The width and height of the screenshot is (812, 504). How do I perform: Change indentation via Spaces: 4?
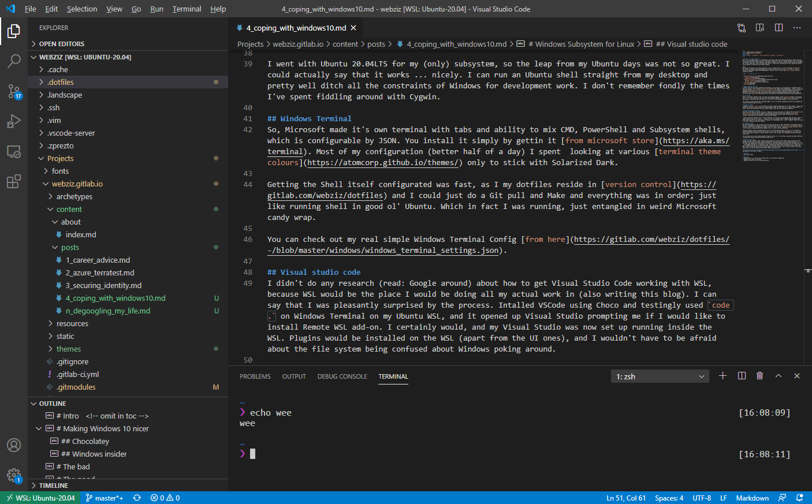click(x=669, y=498)
